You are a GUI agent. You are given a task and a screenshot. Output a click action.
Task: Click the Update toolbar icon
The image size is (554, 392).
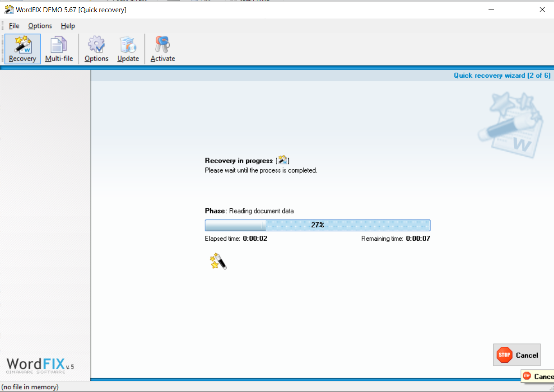pos(128,49)
